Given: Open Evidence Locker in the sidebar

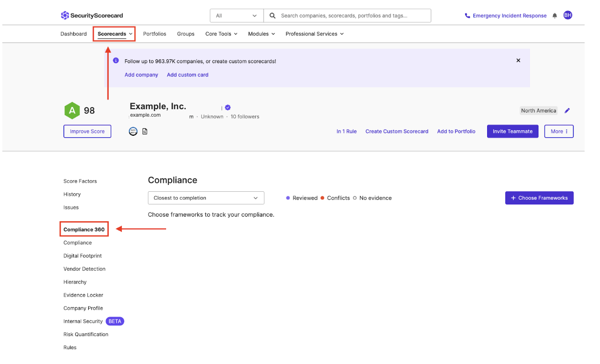Looking at the screenshot, I should click(x=83, y=295).
